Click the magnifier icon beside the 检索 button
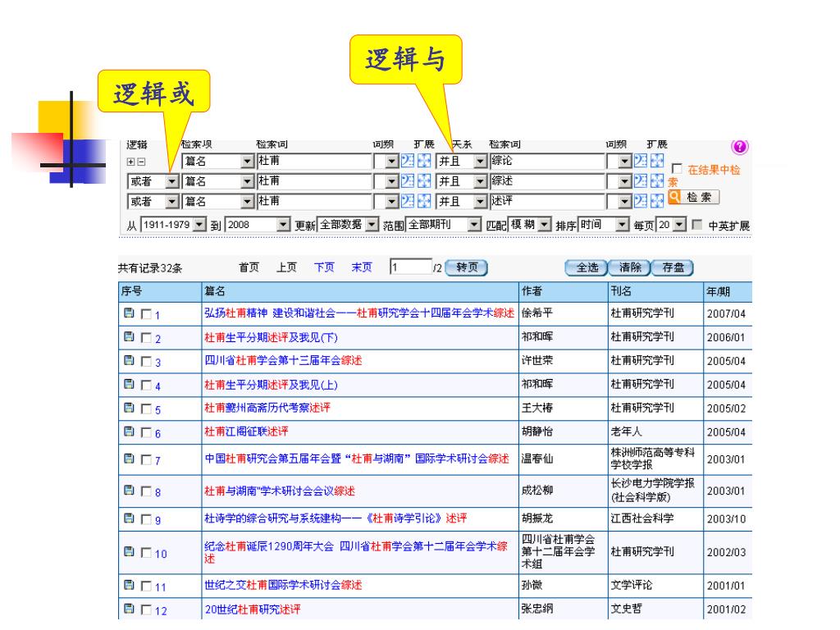This screenshot has width=840, height=630. (674, 197)
